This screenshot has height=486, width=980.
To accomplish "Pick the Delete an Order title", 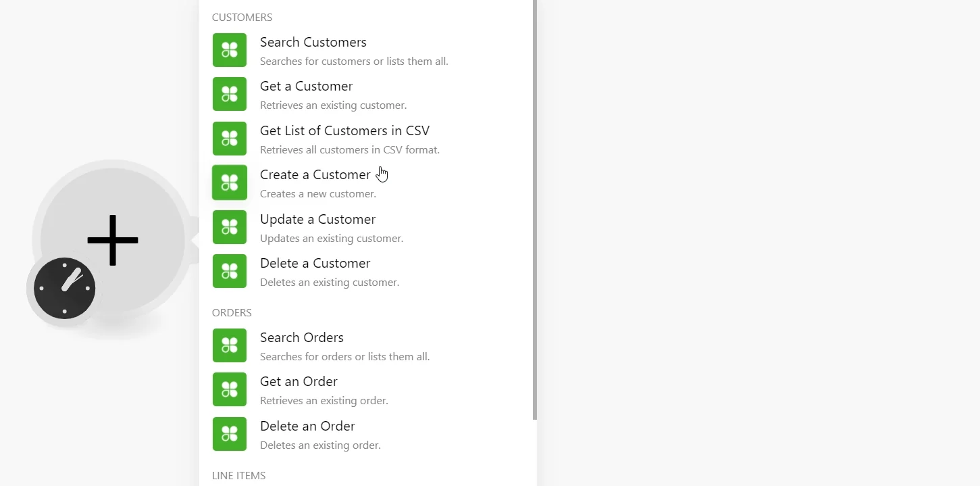I will [307, 426].
